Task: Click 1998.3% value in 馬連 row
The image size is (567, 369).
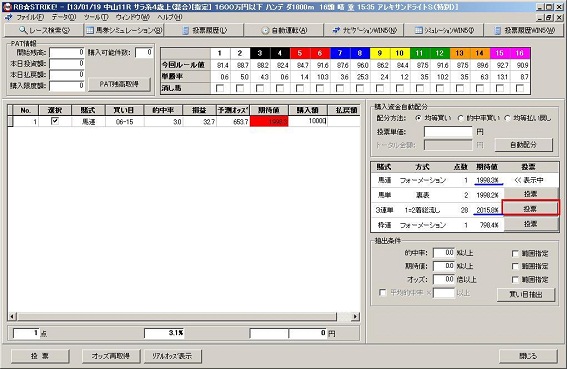Action: tap(487, 180)
